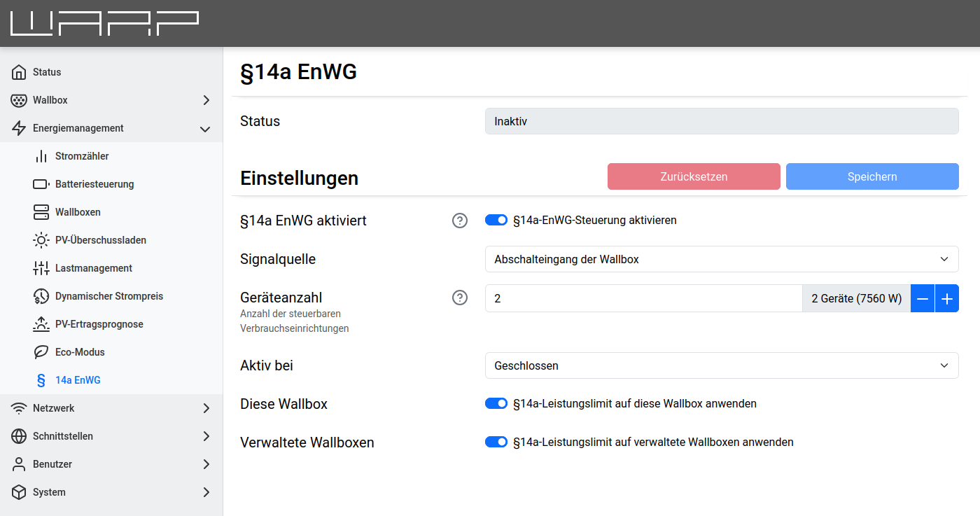
Task: Open Dynamischer Strompreis page
Action: (108, 296)
